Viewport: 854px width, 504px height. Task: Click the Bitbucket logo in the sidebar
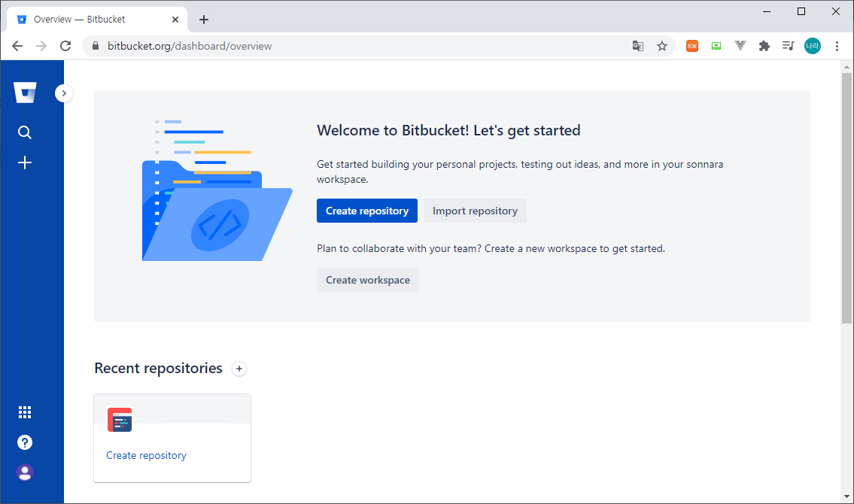click(x=25, y=92)
